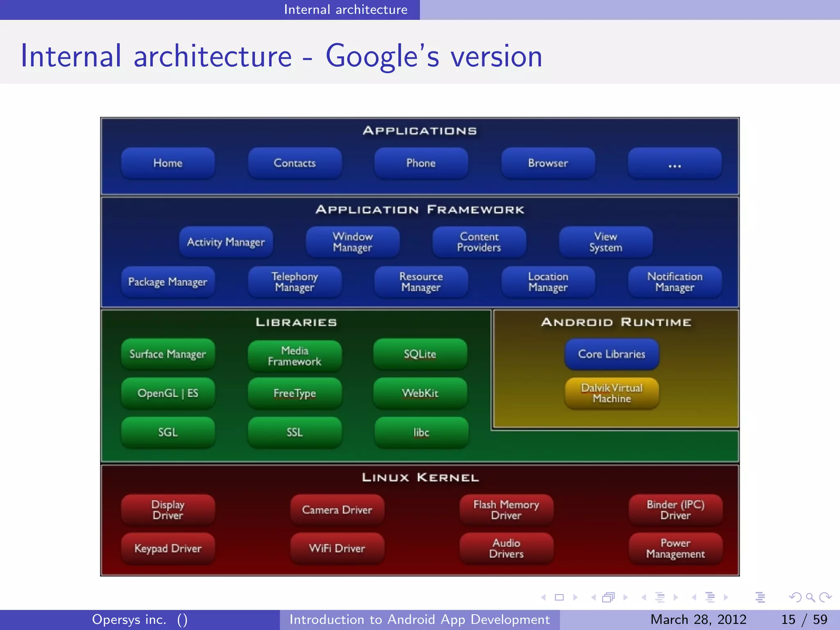Click the section lines icon

tap(710, 598)
